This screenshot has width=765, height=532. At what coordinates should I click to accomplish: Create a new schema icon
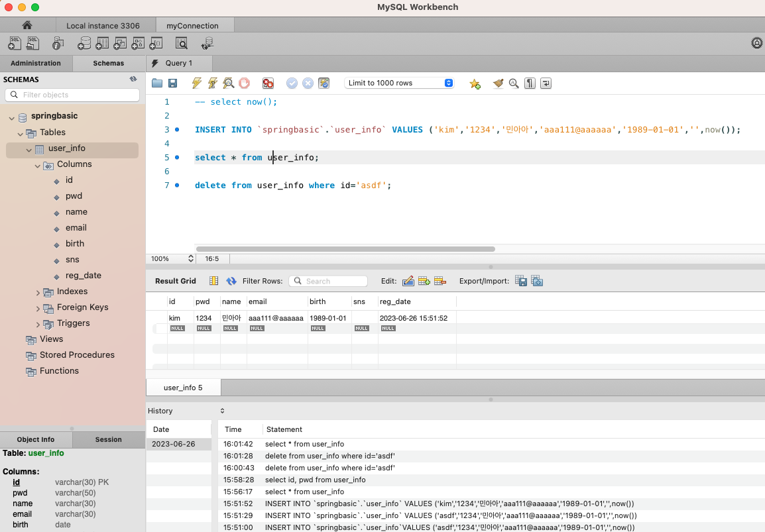click(84, 44)
